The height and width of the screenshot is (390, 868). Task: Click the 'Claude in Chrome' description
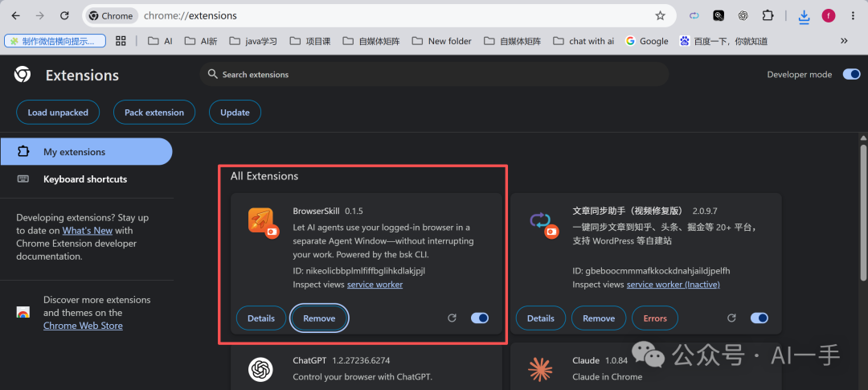608,376
